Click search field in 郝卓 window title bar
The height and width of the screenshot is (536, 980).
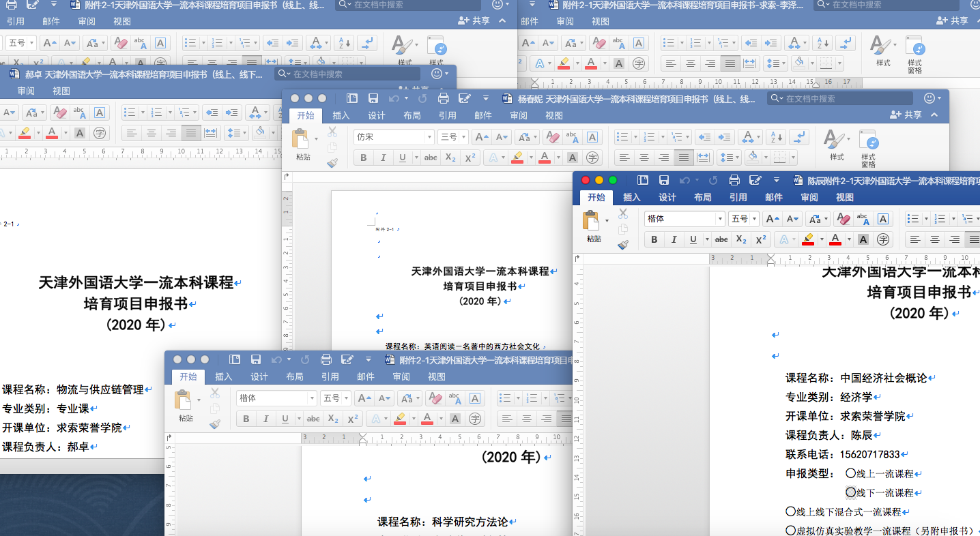(348, 74)
